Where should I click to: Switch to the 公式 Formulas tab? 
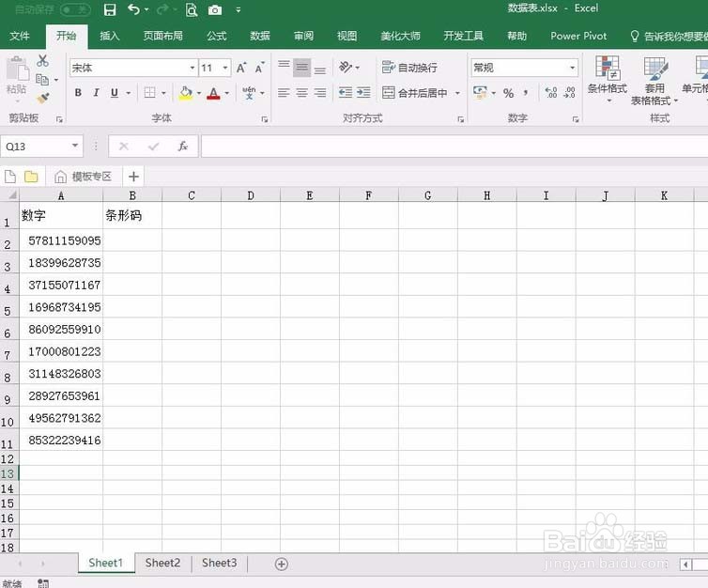pyautogui.click(x=217, y=36)
